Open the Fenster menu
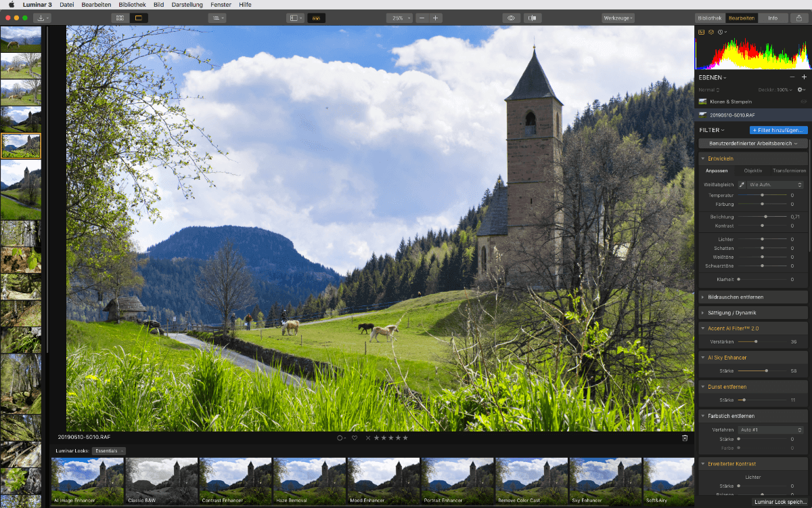Viewport: 812px width, 508px height. click(221, 4)
